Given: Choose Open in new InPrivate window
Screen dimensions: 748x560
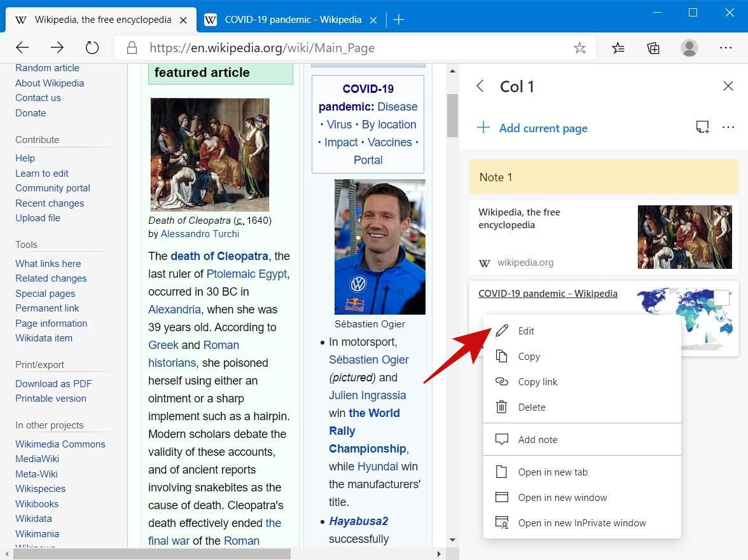Looking at the screenshot, I should [x=582, y=523].
